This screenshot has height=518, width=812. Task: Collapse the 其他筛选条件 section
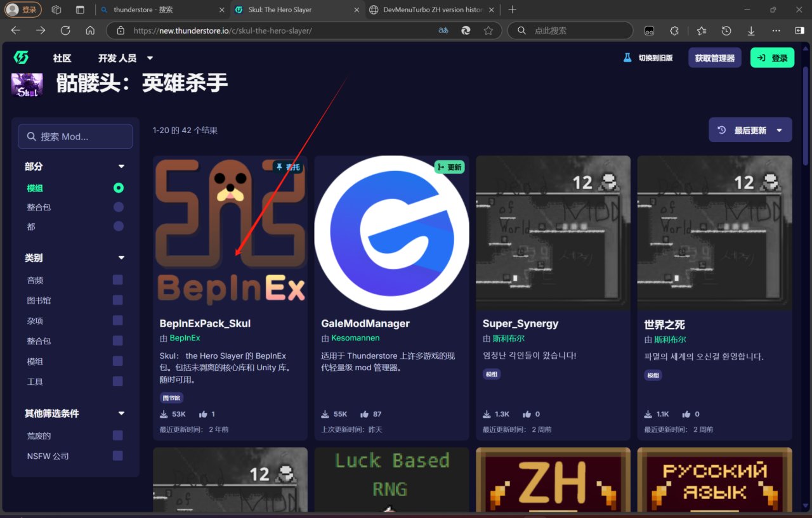point(121,413)
